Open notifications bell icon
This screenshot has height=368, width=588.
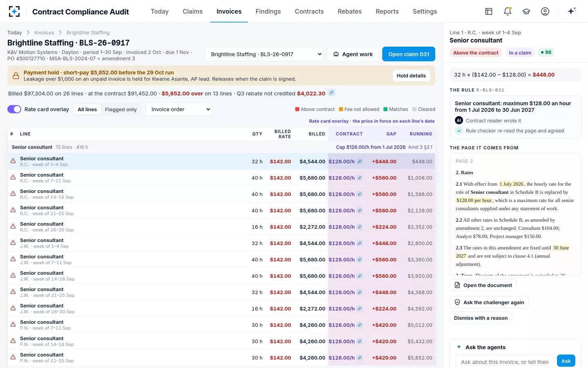pos(508,11)
